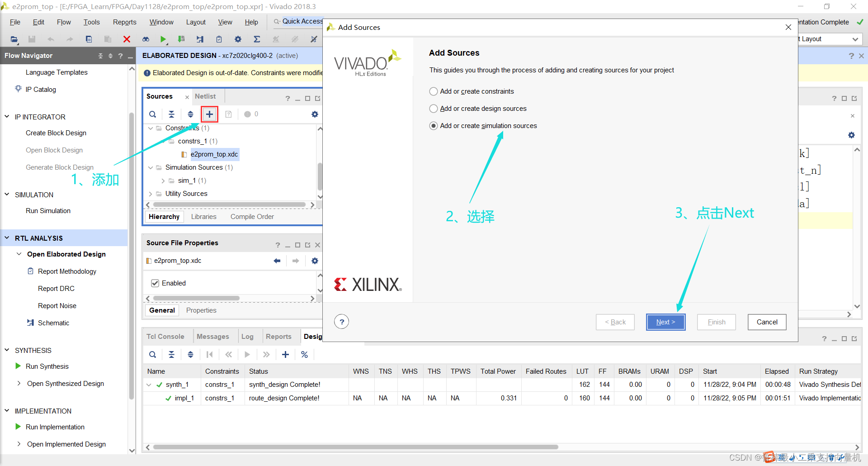Click the green Run flow toolbar icon

coord(163,39)
